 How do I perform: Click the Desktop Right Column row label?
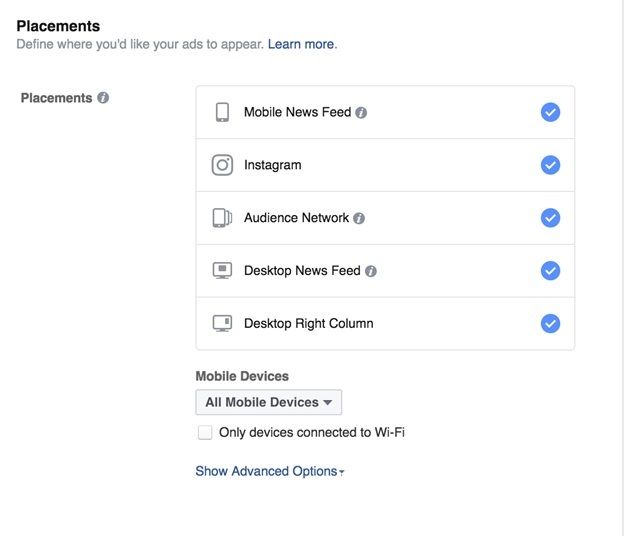pos(308,324)
